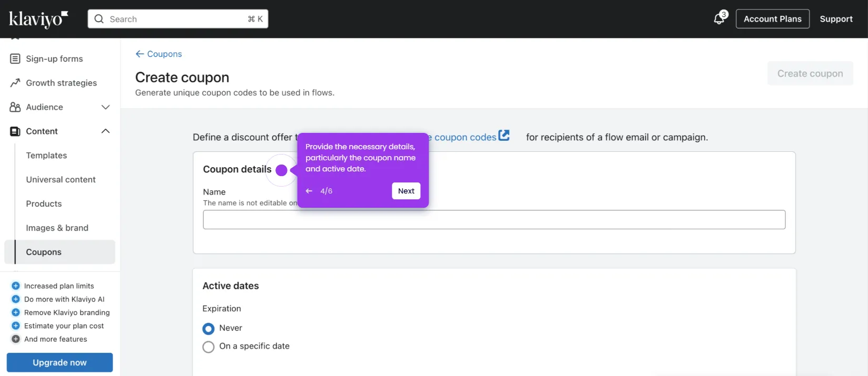Viewport: 868px width, 376px height.
Task: Click the Growth strategies arrow icon
Action: pos(15,83)
